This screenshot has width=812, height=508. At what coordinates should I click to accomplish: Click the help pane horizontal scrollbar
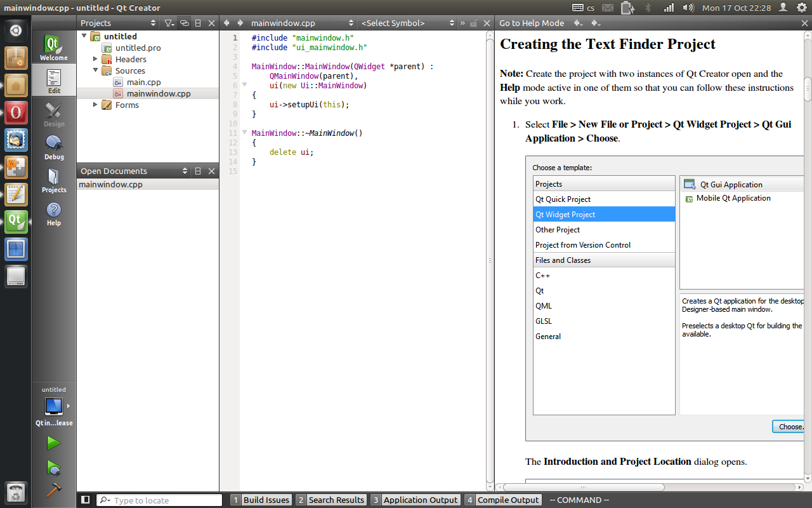point(582,487)
